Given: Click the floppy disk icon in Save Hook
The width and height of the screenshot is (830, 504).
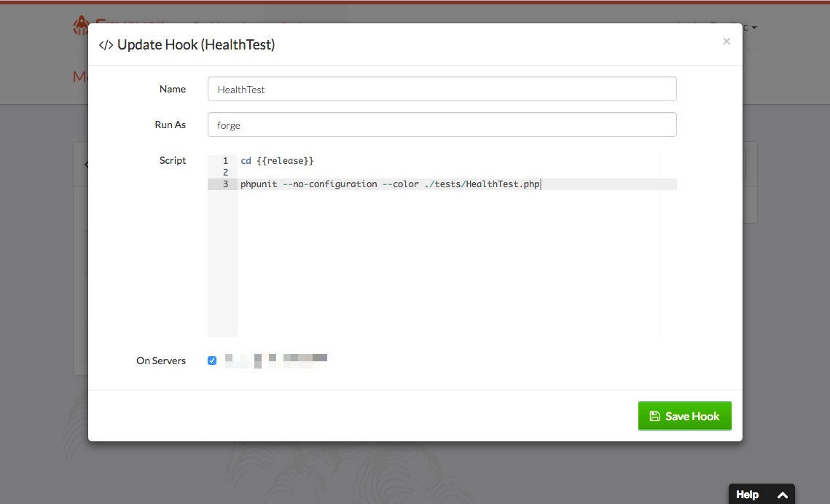Looking at the screenshot, I should pyautogui.click(x=655, y=416).
